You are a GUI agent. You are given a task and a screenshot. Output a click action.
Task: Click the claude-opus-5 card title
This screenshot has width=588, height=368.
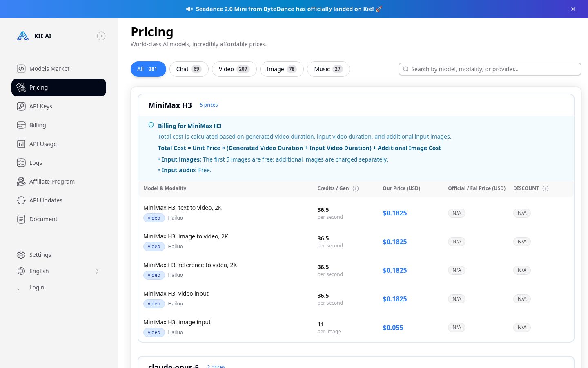tap(174, 366)
